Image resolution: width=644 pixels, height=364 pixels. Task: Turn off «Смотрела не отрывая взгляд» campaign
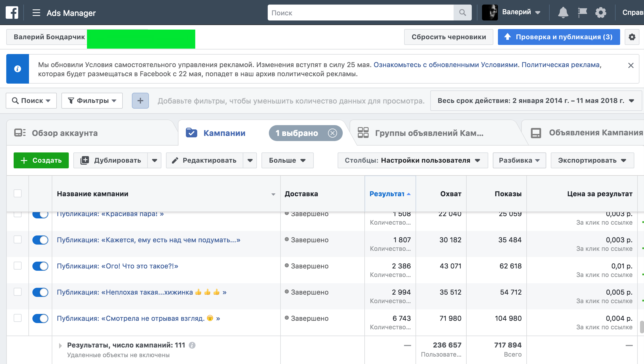pyautogui.click(x=40, y=318)
